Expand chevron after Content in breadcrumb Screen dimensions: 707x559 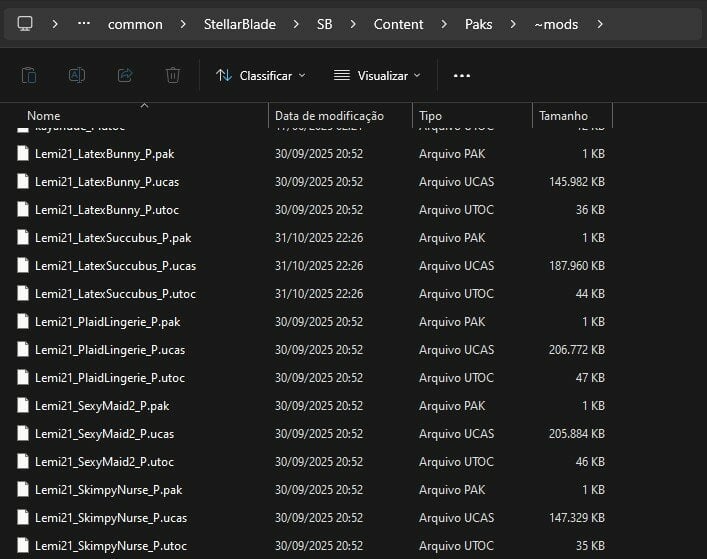[444, 24]
